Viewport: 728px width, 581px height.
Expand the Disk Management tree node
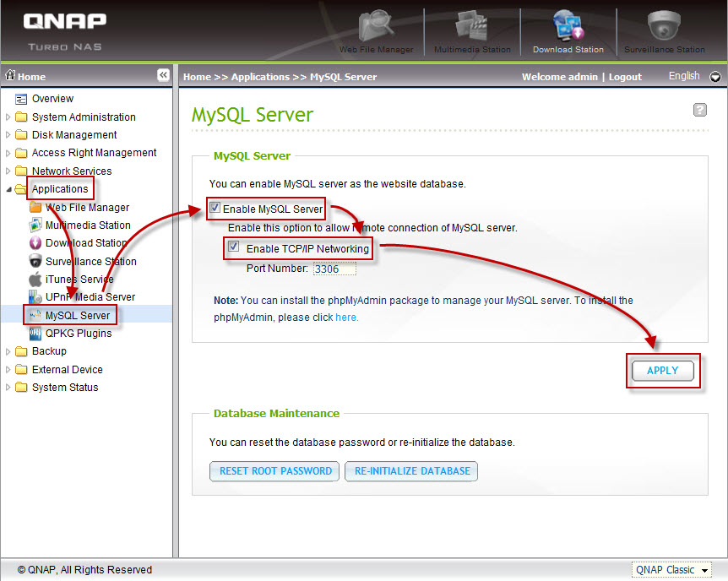[x=8, y=134]
